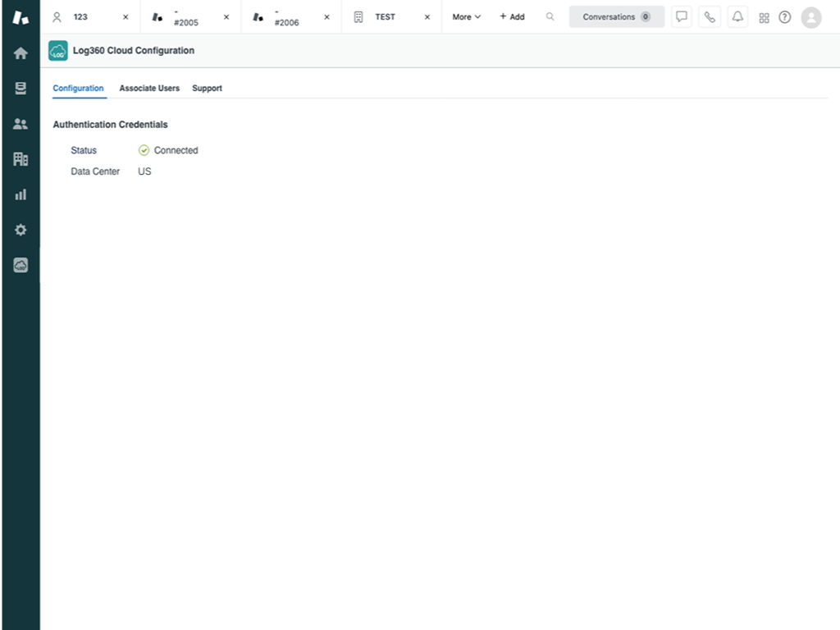Click the help question mark icon
This screenshot has height=630, width=840.
click(785, 17)
